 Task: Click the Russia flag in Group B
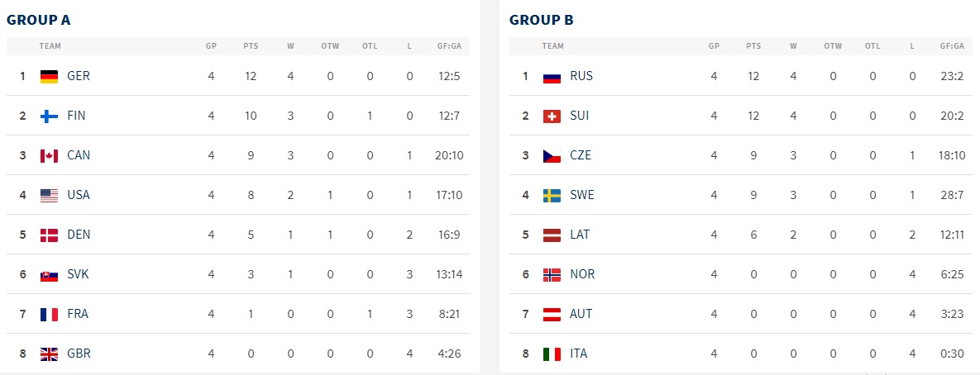(x=552, y=76)
